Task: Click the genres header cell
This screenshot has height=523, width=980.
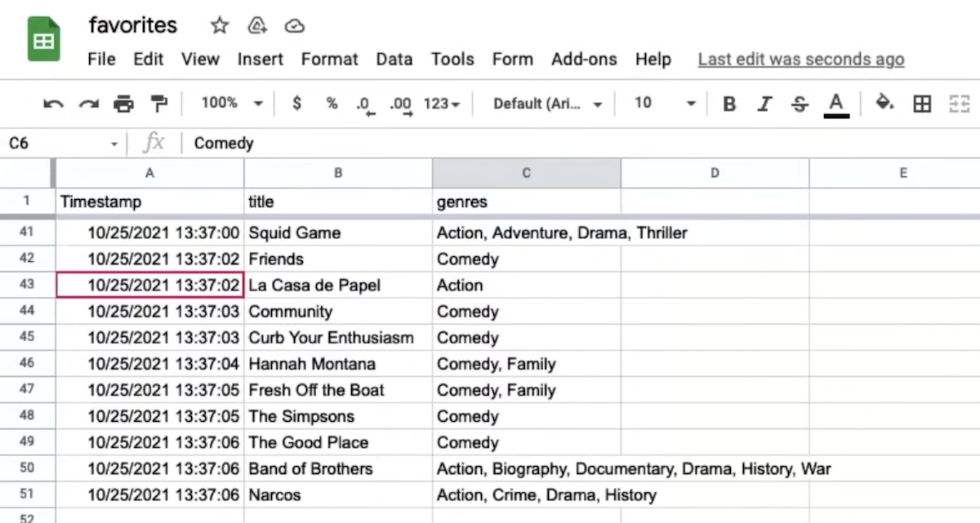Action: (527, 202)
